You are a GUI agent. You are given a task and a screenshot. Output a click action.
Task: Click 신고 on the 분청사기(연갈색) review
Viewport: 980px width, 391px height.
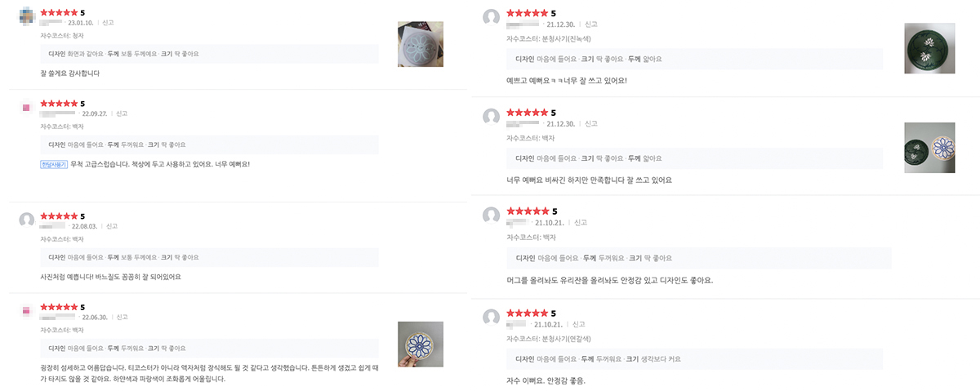tap(579, 324)
